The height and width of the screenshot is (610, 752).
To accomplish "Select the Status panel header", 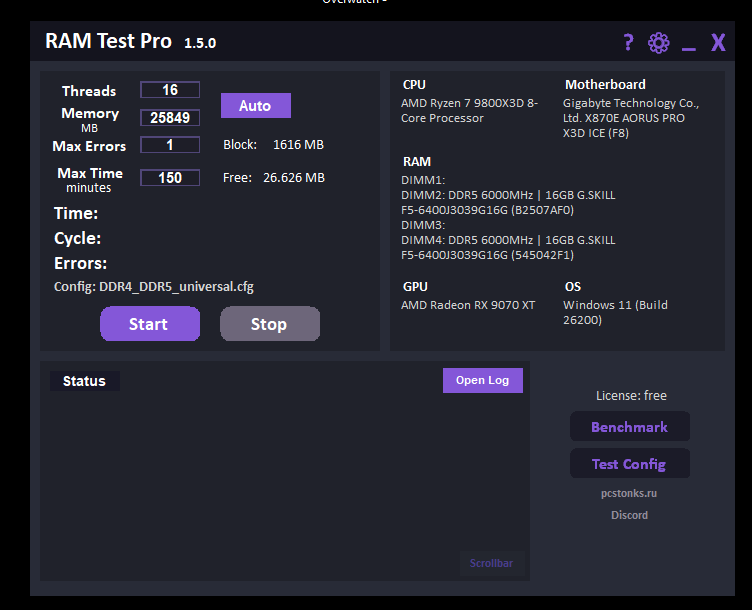I will (x=84, y=381).
